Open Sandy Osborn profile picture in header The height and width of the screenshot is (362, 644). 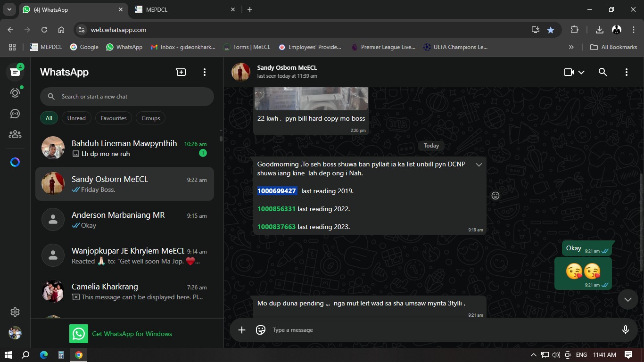[241, 72]
